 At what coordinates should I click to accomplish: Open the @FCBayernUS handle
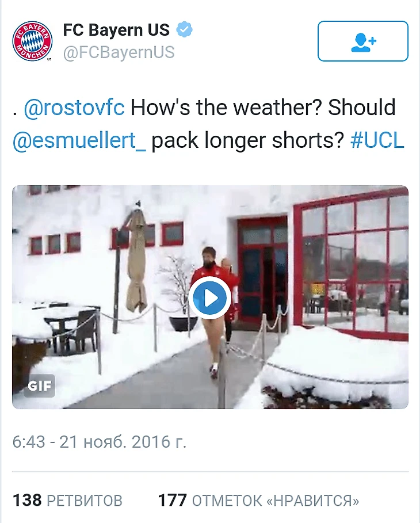[x=119, y=53]
